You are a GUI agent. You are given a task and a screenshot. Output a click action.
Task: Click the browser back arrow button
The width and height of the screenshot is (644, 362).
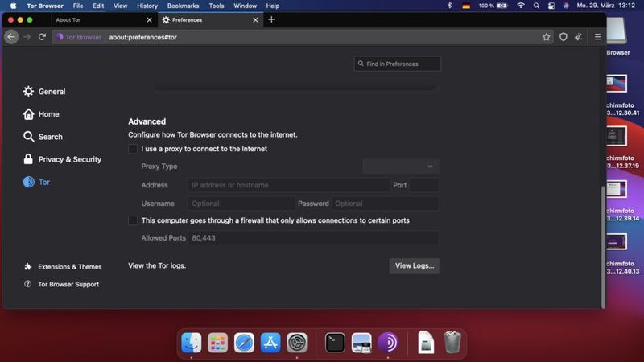11,37
